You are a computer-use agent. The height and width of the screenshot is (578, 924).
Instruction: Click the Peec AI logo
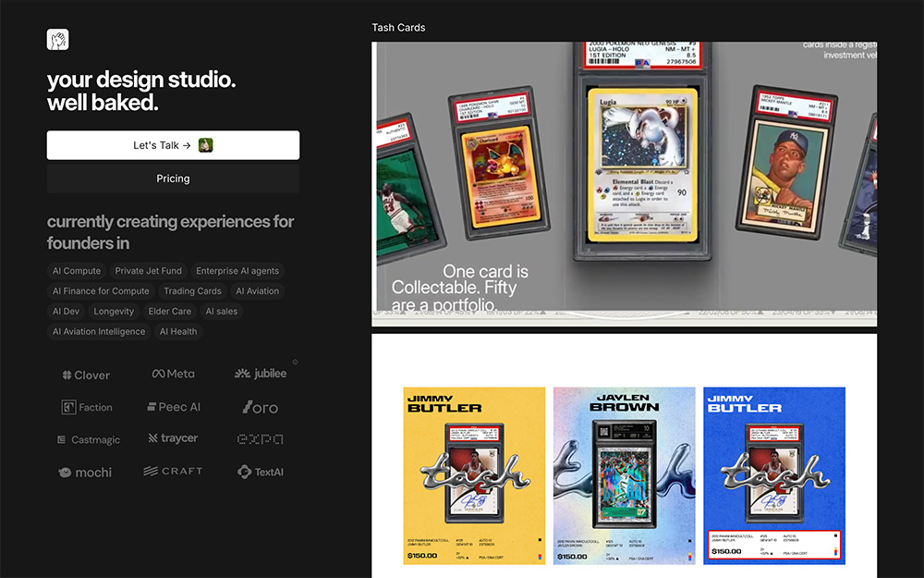174,407
